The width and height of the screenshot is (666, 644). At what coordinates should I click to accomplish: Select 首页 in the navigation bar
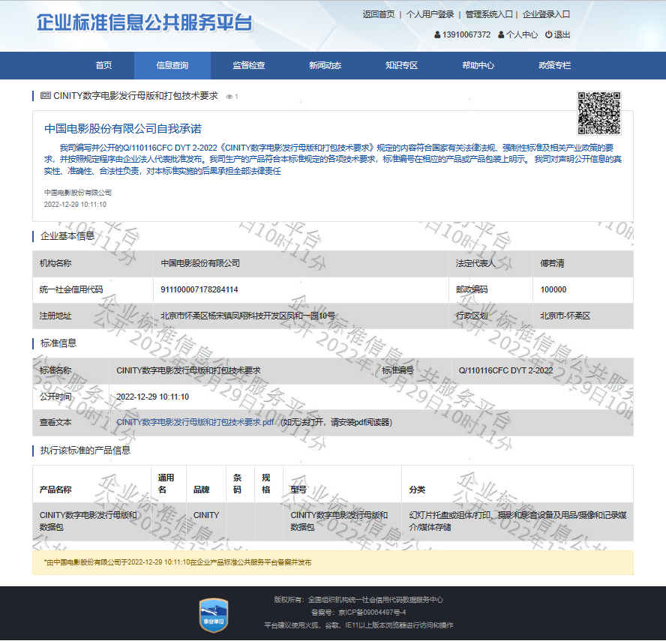pos(103,65)
